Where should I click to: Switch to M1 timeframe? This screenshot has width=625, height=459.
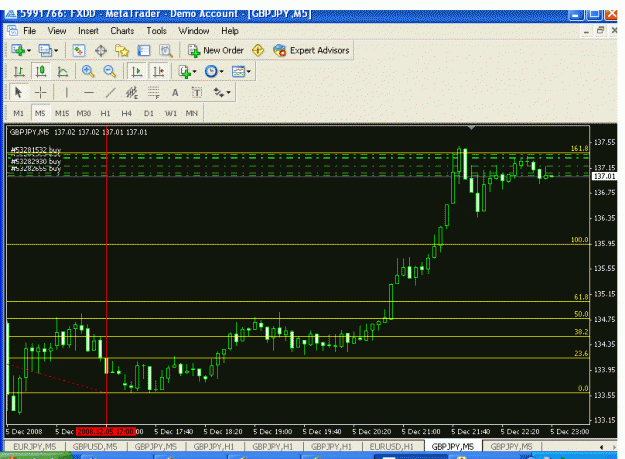click(18, 113)
